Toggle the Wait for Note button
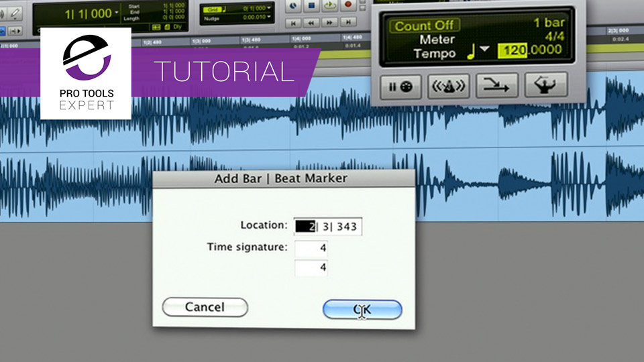Image resolution: width=644 pixels, height=362 pixels. pyautogui.click(x=400, y=87)
